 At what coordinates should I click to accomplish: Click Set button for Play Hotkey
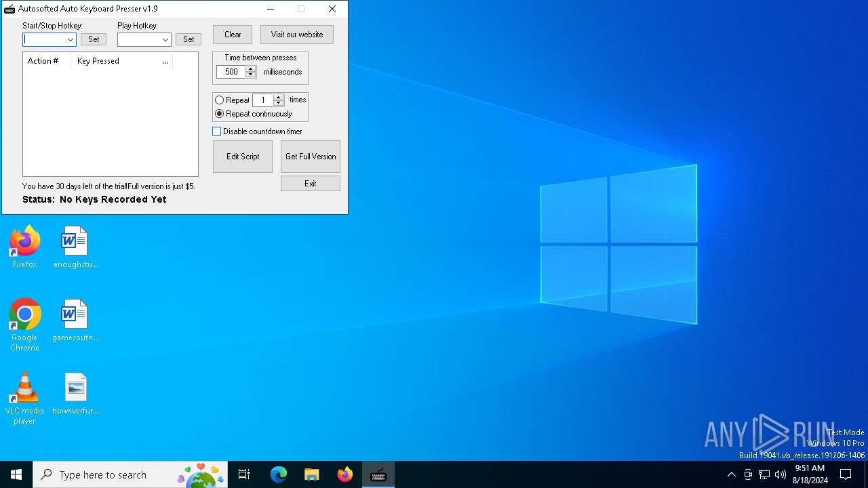189,39
